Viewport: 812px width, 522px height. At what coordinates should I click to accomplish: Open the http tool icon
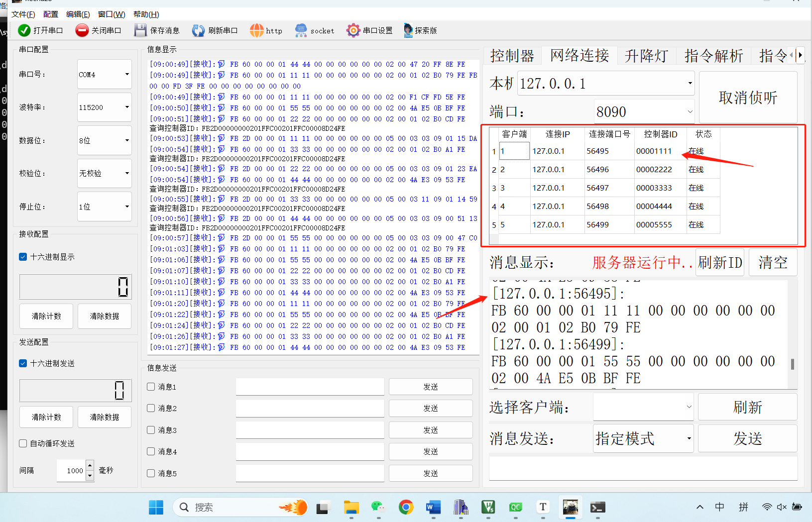(x=256, y=30)
